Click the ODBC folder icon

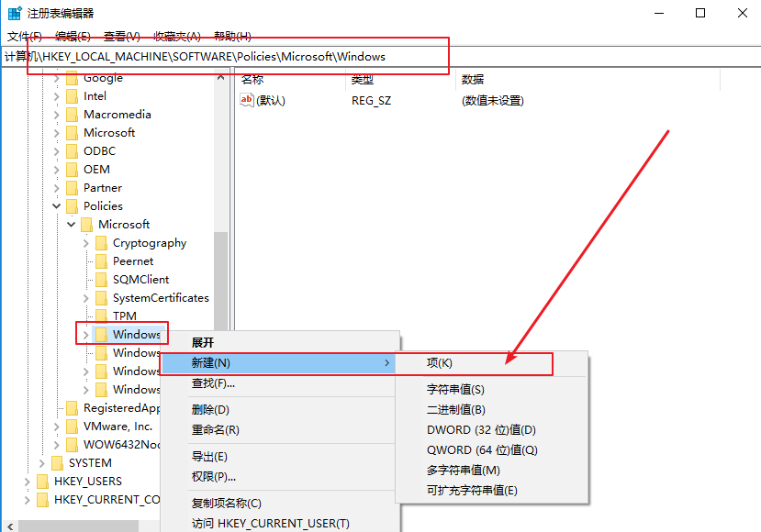pyautogui.click(x=72, y=151)
